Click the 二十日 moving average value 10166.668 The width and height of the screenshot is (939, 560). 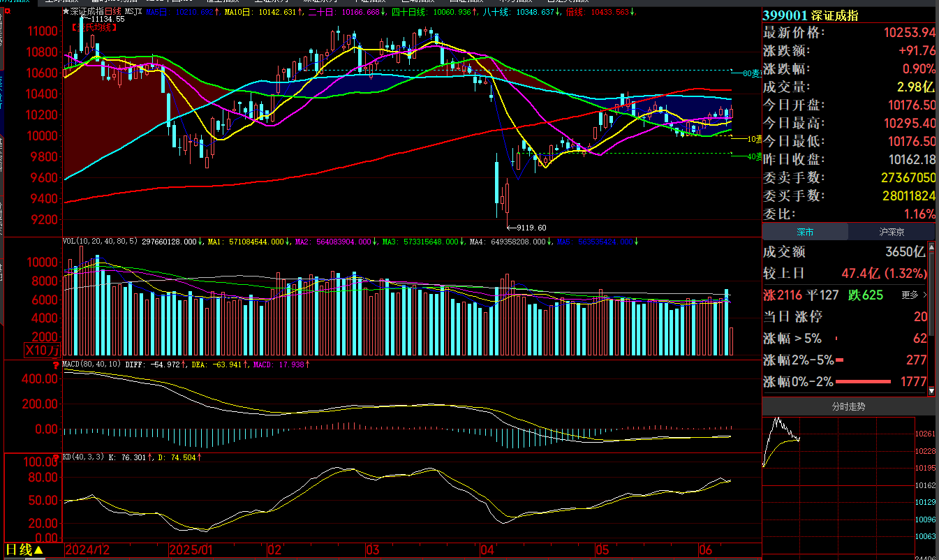tap(361, 12)
